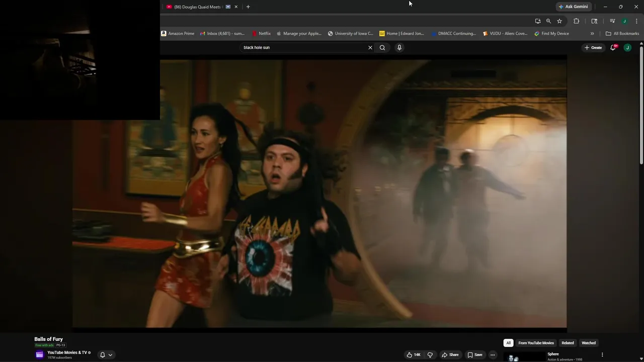
Task: Open the Chrome profile avatar in toolbar
Action: [x=624, y=21]
